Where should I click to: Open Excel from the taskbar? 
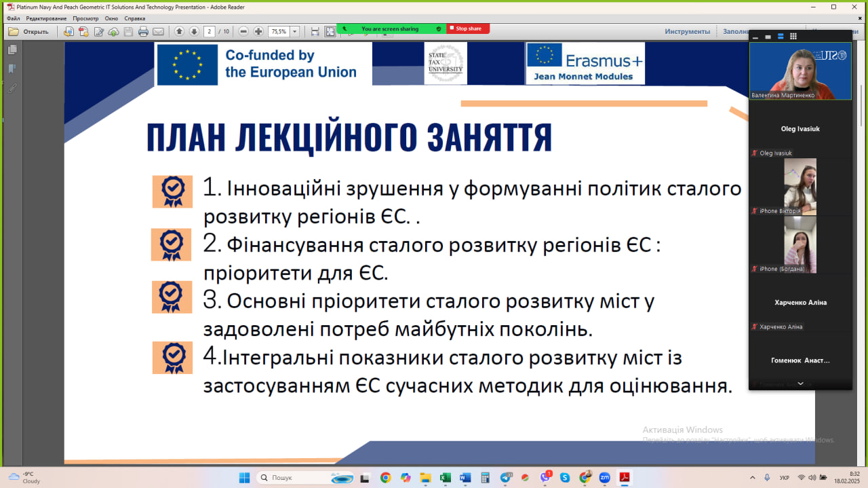click(x=445, y=478)
